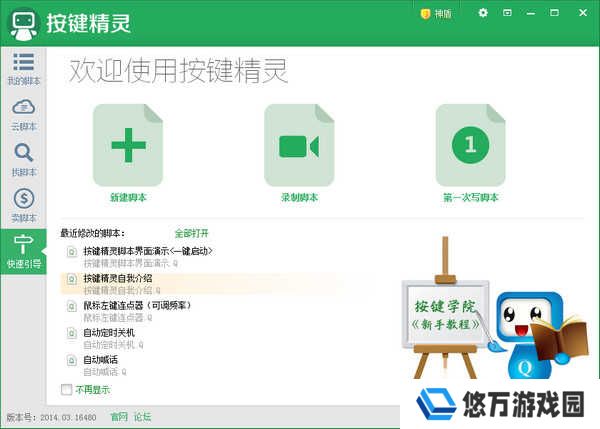
Task: Open settings gear in title bar
Action: click(483, 13)
